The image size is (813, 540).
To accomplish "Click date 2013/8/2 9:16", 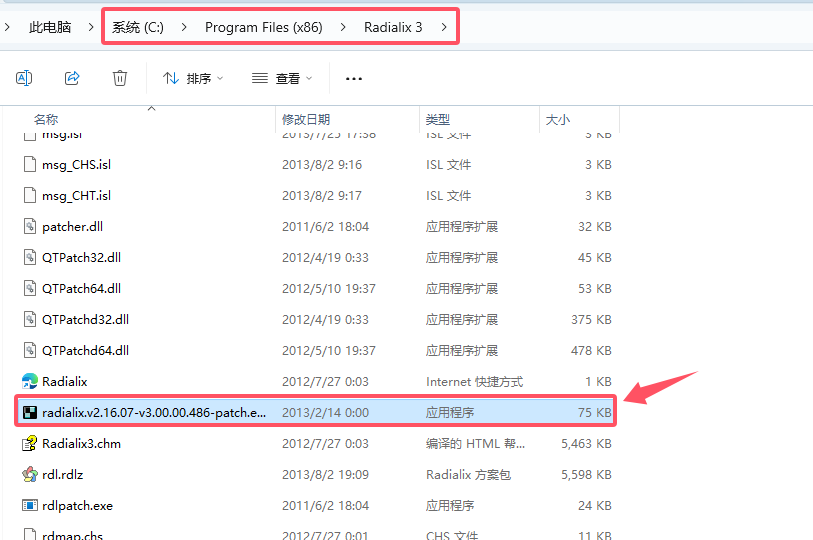I will pyautogui.click(x=322, y=164).
